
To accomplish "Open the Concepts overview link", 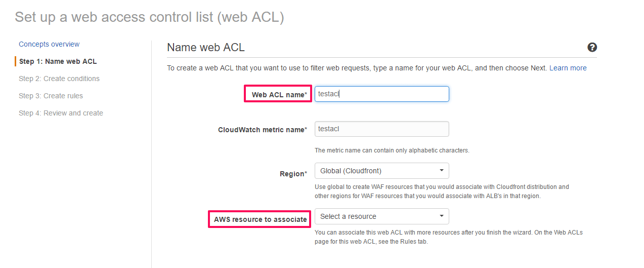I will pos(49,44).
